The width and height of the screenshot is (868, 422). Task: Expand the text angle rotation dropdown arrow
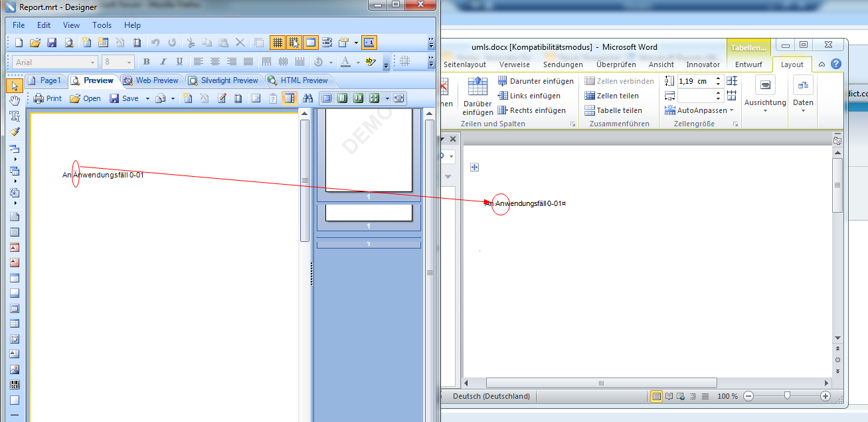[331, 62]
